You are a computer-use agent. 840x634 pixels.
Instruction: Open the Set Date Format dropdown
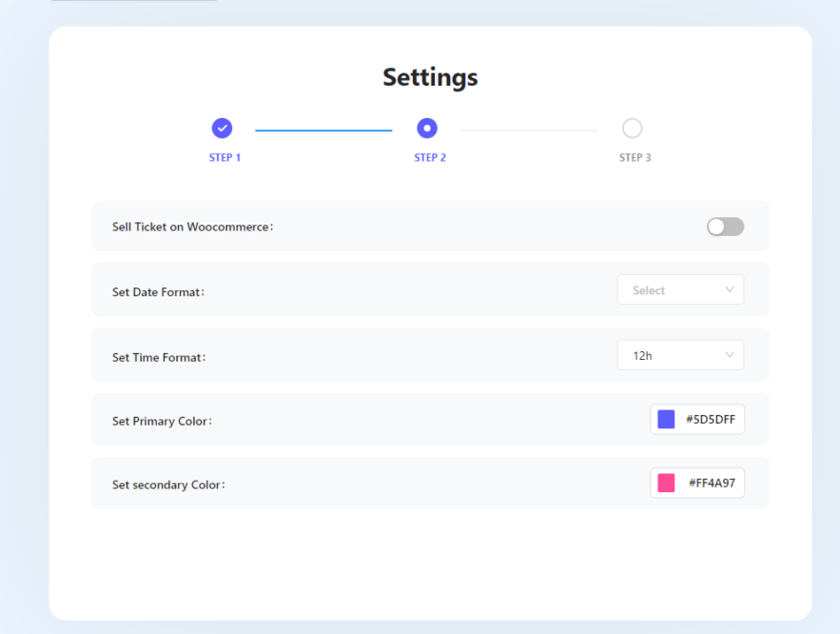pyautogui.click(x=680, y=289)
